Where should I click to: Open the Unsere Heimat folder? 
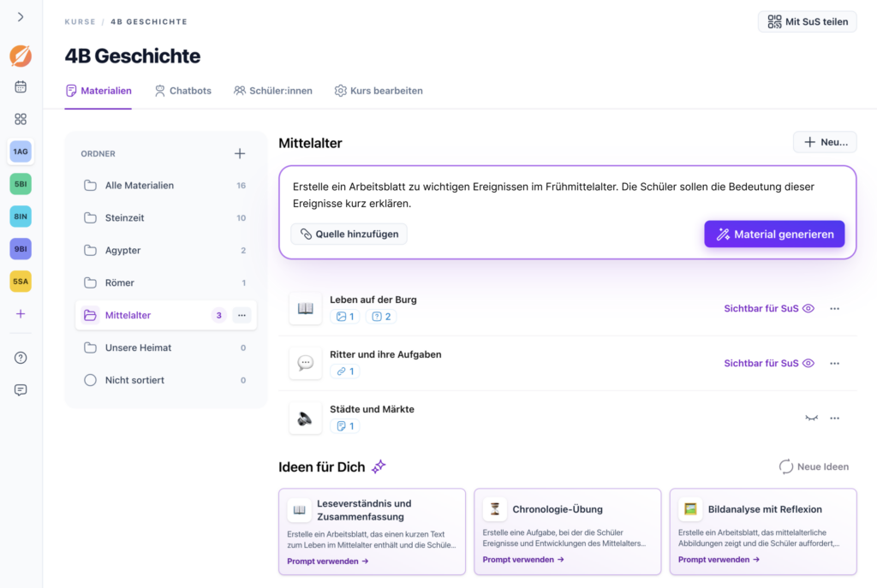click(165, 347)
